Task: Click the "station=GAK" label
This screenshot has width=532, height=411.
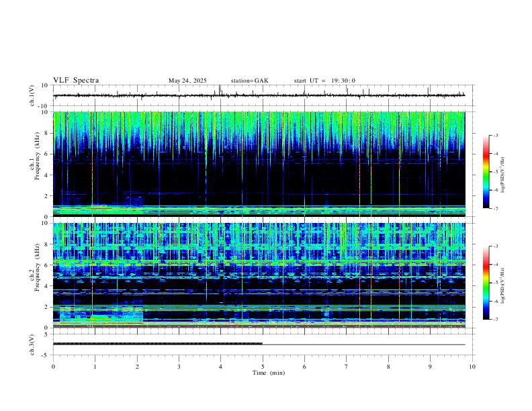Action: point(250,81)
